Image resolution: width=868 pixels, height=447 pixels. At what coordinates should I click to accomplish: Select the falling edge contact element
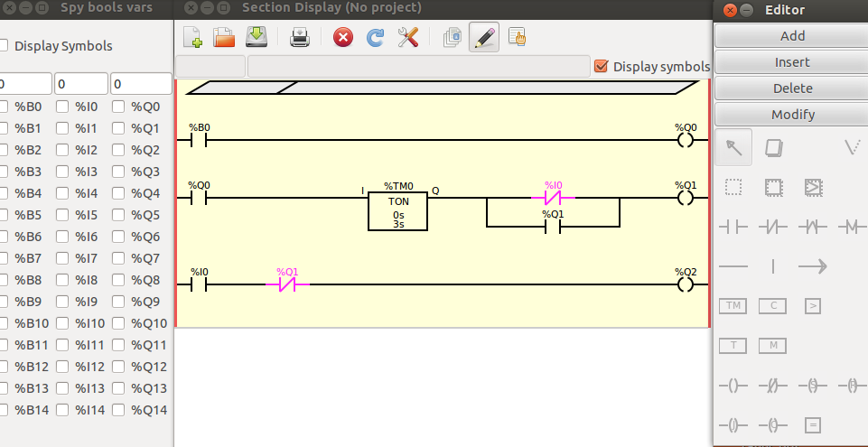pyautogui.click(x=852, y=227)
